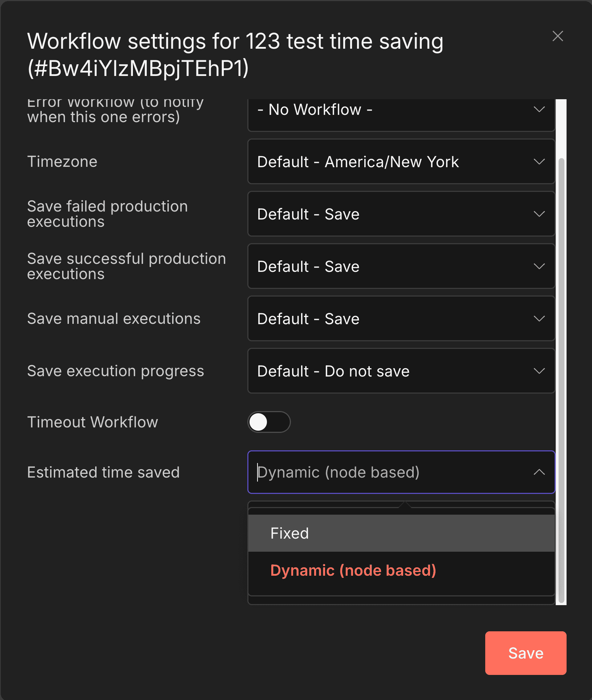The image size is (592, 700).
Task: Click the Estimated time saved input field
Action: point(363,472)
